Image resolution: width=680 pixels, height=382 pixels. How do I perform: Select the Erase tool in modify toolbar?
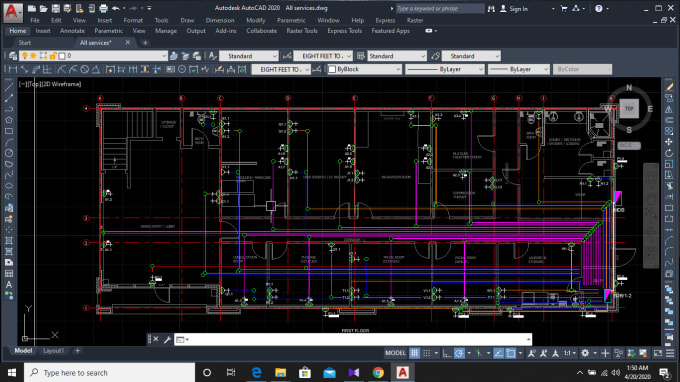click(x=669, y=87)
